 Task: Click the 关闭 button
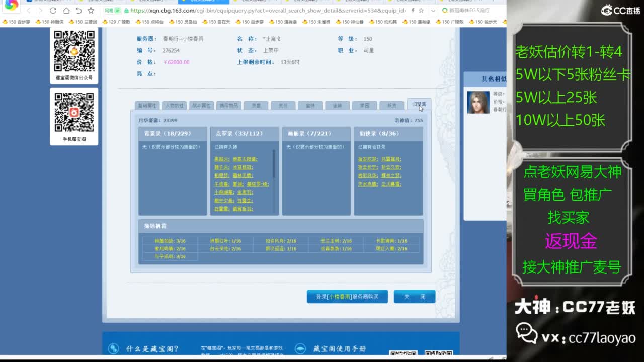coord(415,297)
